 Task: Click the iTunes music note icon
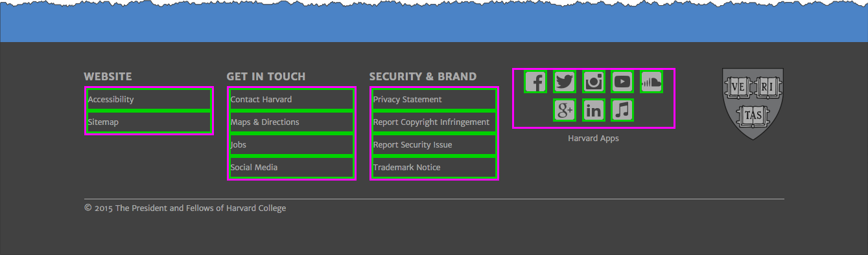[x=622, y=110]
